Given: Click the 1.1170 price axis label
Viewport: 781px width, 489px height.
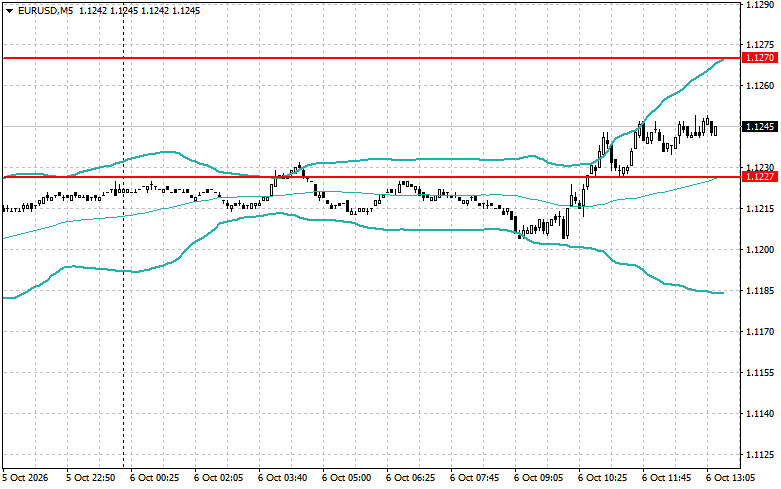Looking at the screenshot, I should [760, 332].
